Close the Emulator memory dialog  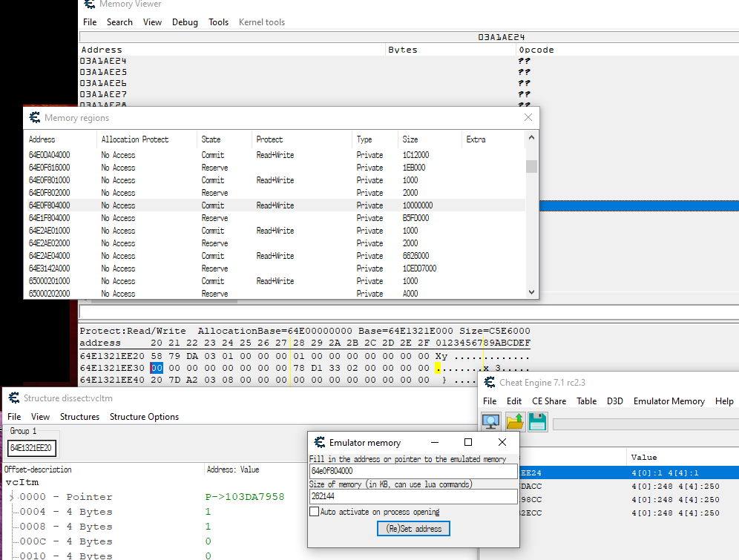[502, 442]
